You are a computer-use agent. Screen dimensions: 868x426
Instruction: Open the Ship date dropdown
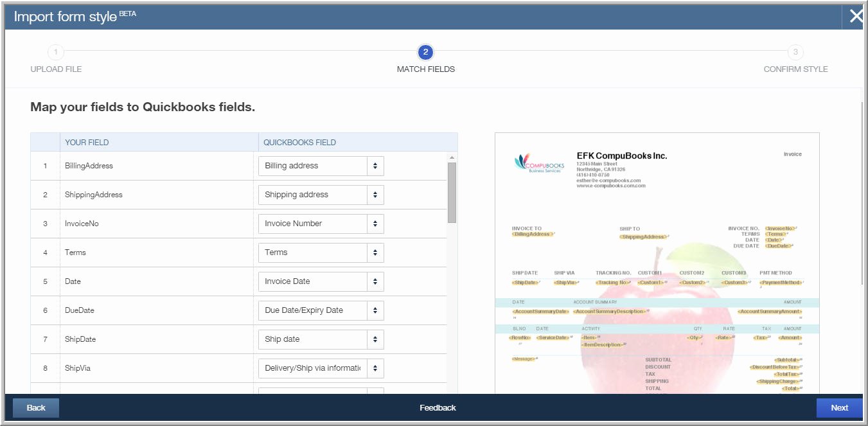click(321, 339)
